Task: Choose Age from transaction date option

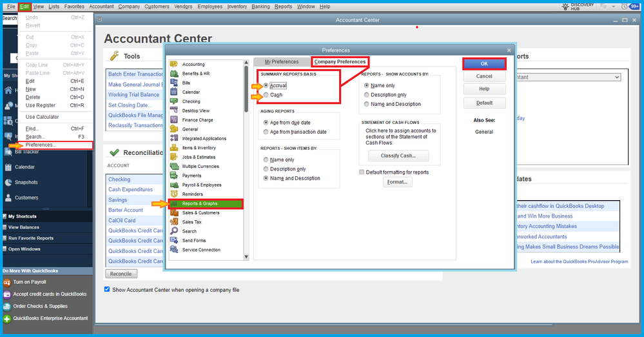Action: pos(266,132)
